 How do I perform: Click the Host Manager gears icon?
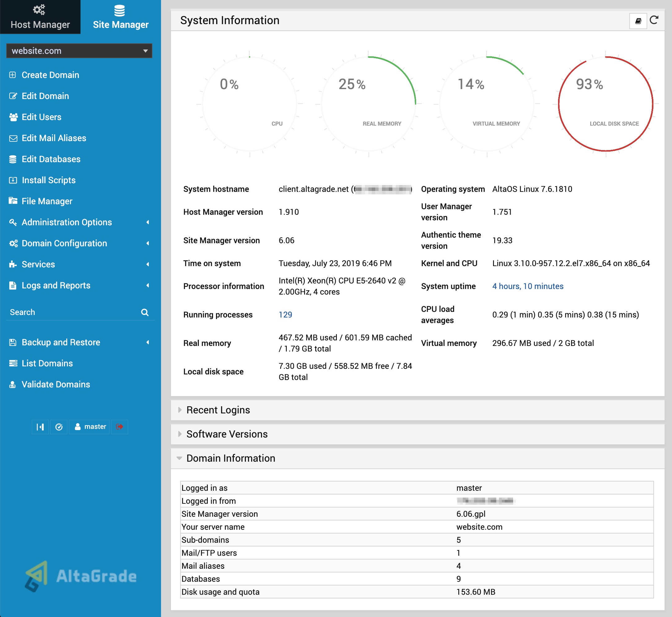[39, 10]
